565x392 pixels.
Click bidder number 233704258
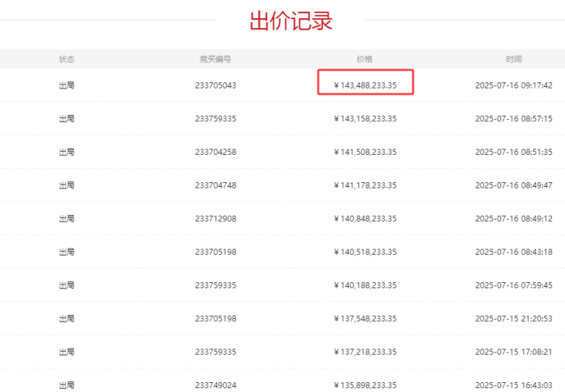click(x=215, y=152)
